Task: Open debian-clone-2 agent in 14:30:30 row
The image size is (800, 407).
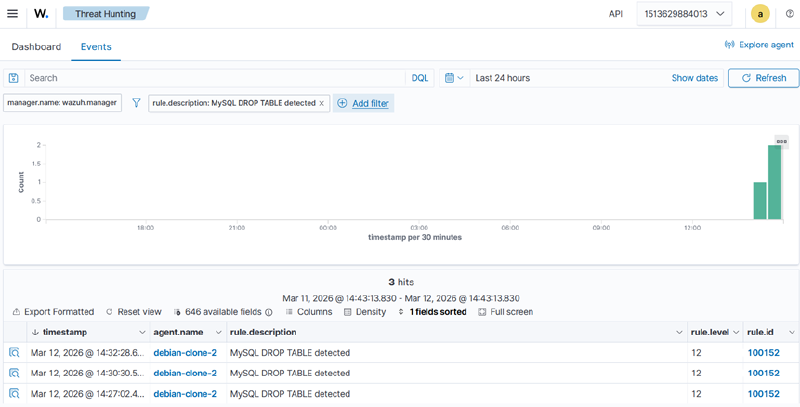Action: click(185, 373)
